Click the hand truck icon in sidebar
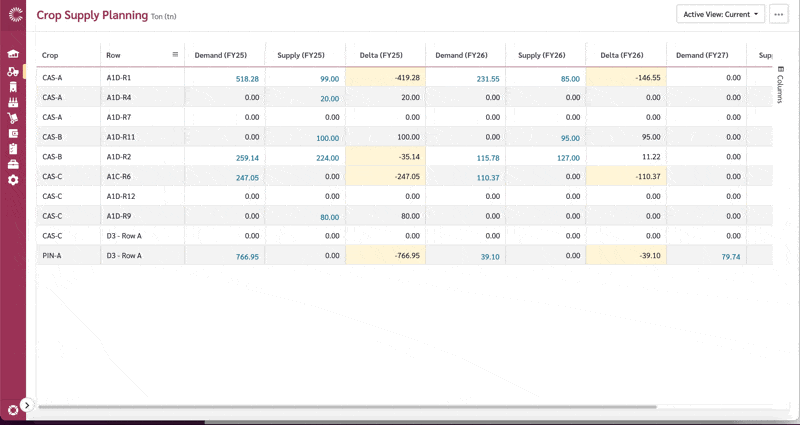Image resolution: width=800 pixels, height=425 pixels. tap(13, 118)
